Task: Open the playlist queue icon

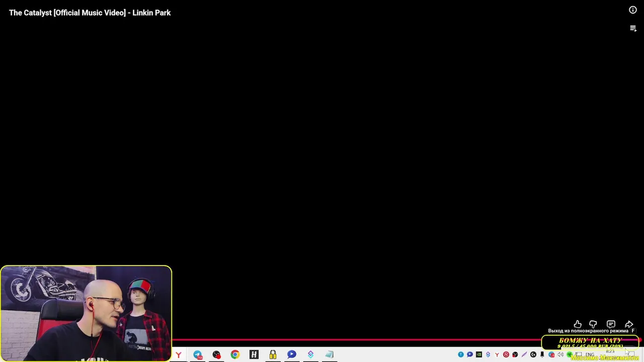Action: [633, 29]
